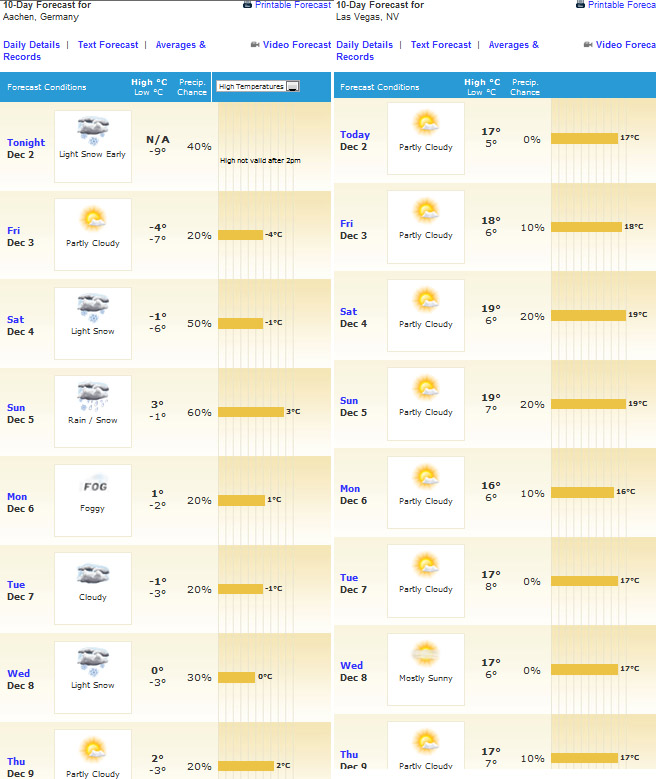Image resolution: width=656 pixels, height=779 pixels.
Task: Open the Daily Details tab for Aachen
Action: tap(31, 45)
